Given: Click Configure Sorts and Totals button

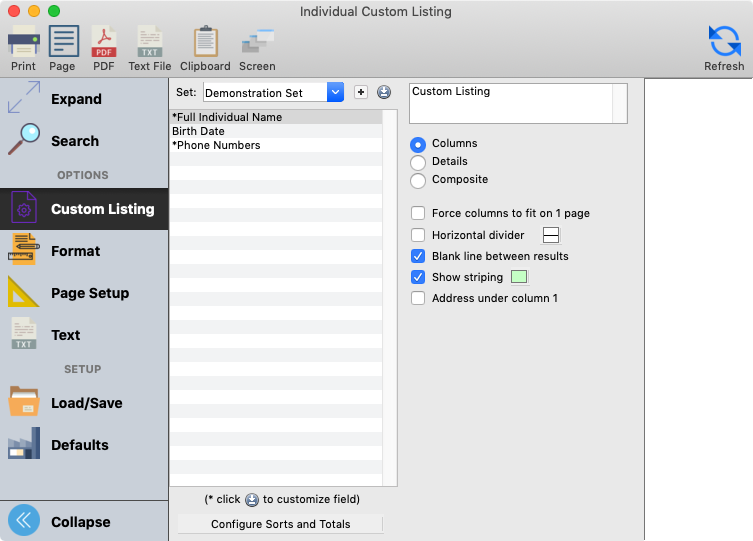Looking at the screenshot, I should pyautogui.click(x=280, y=524).
